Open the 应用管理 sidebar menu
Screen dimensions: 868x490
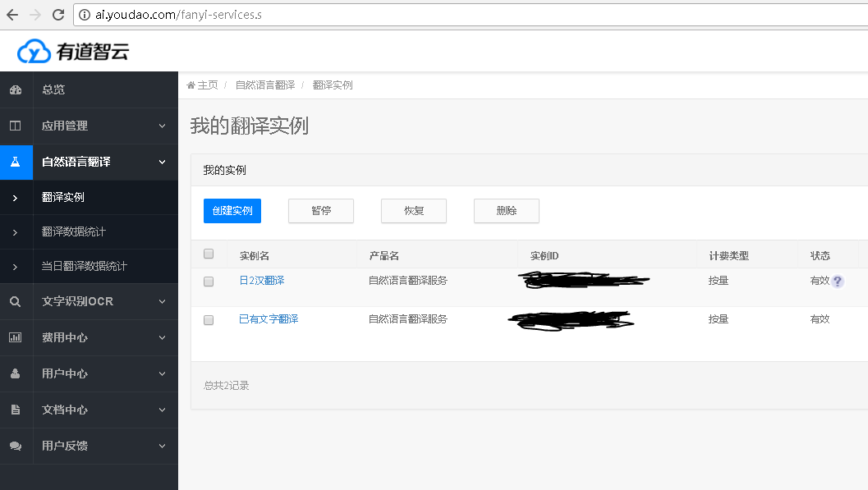coord(90,126)
